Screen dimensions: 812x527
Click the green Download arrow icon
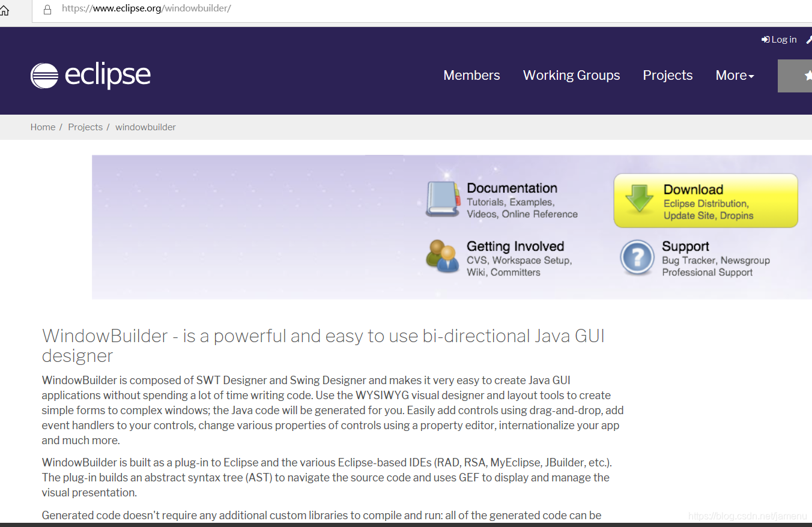click(x=639, y=199)
